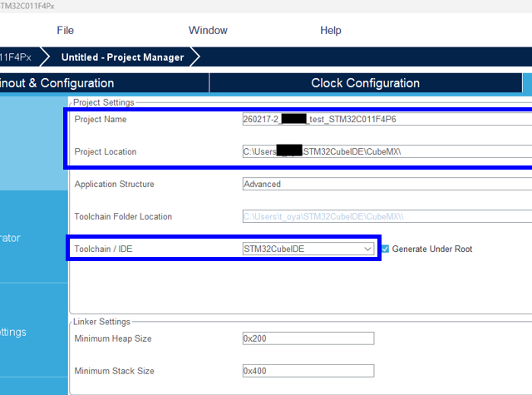Open the Window menu
The image size is (532, 395).
[208, 30]
